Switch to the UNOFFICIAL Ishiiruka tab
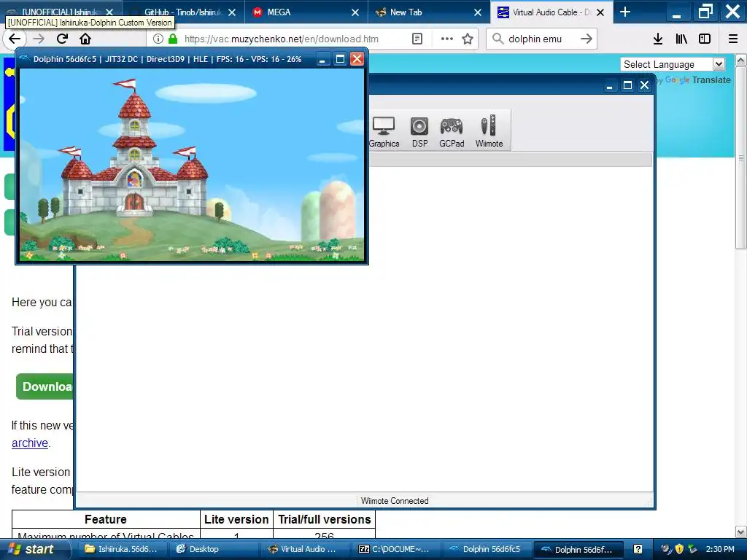747x560 pixels. [61, 12]
